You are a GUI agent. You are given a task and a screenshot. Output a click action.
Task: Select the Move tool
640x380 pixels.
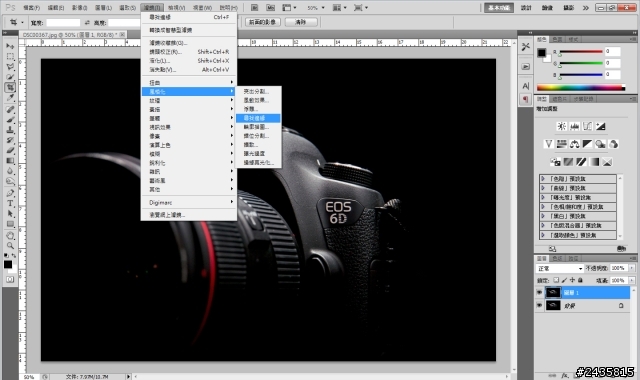(x=10, y=46)
